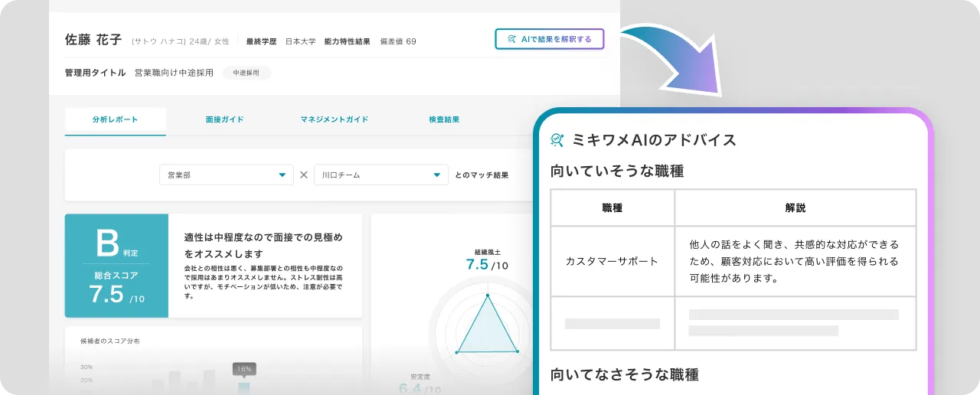Open the 分析レポート tab
980x395 pixels.
point(116,120)
